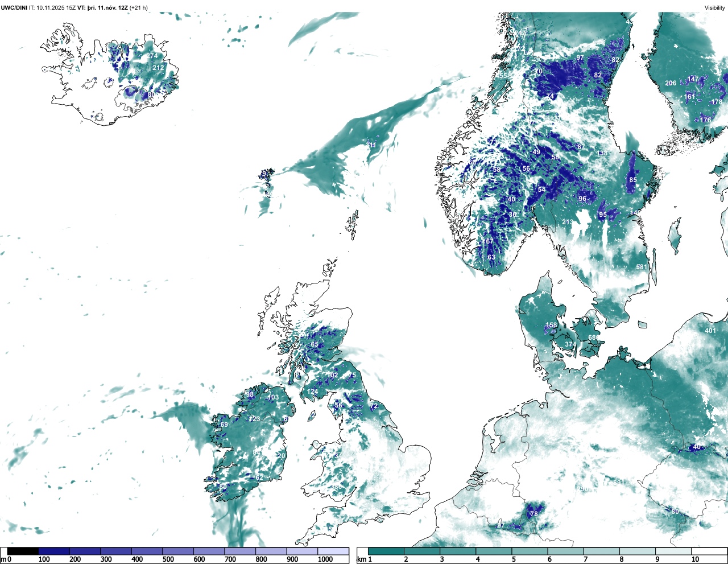The width and height of the screenshot is (728, 564).
Task: Click the '63' value in southern Norway
Action: point(491,257)
